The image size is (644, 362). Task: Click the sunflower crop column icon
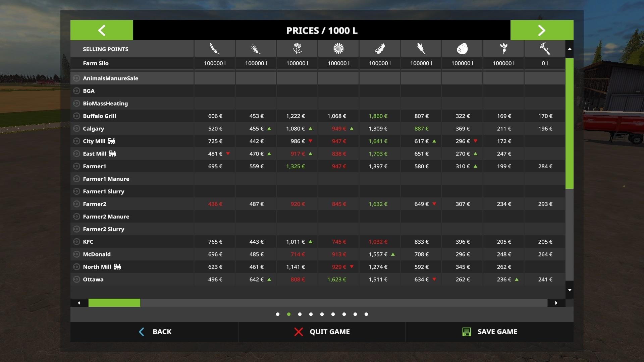[338, 49]
